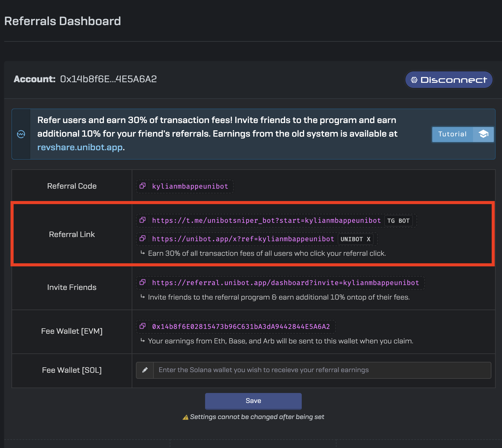
Task: Focus the Solana wallet input field
Action: [322, 370]
